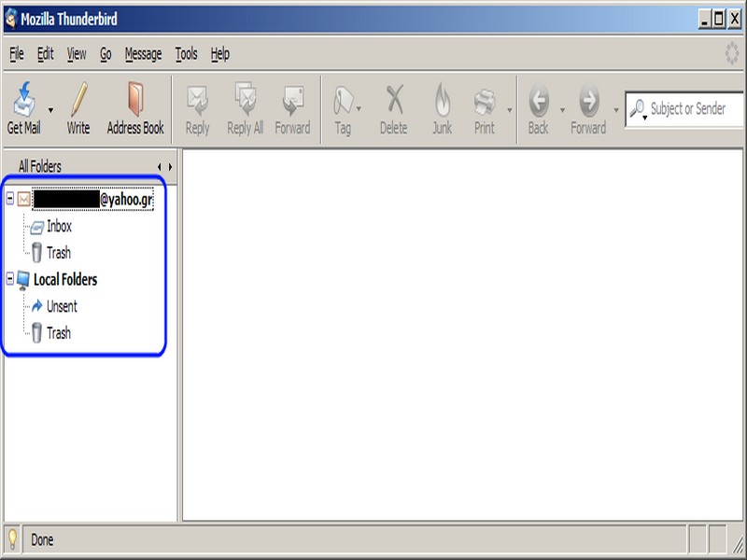Open the Edit menu
Image resolution: width=747 pixels, height=560 pixels.
46,54
